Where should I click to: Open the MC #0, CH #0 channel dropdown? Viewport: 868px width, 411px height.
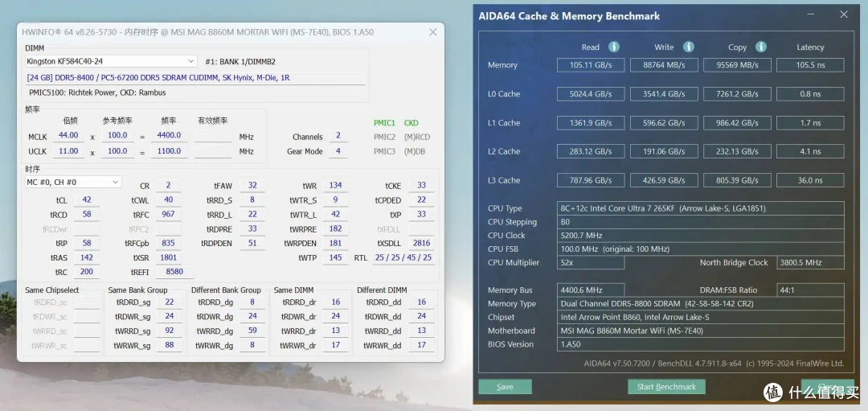74,182
